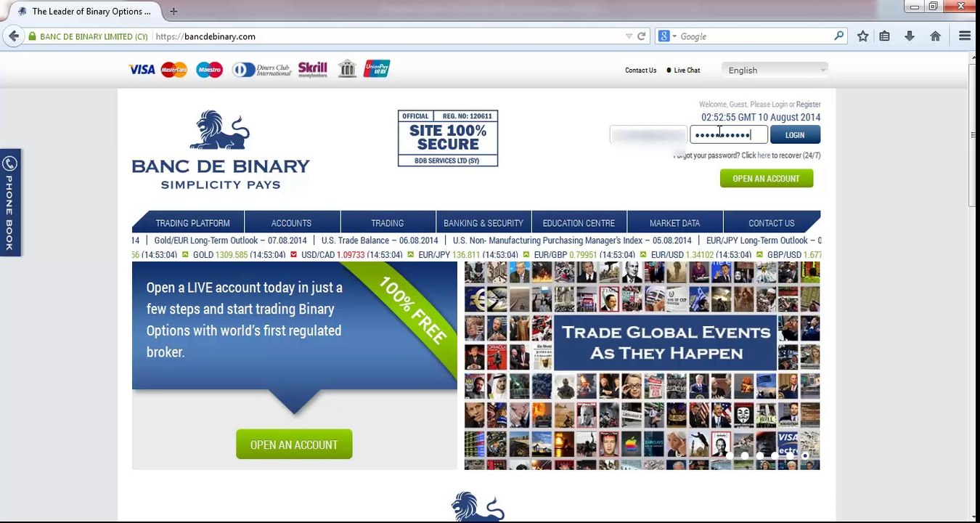Reload the page with the refresh icon
The width and height of the screenshot is (980, 523).
(x=642, y=36)
